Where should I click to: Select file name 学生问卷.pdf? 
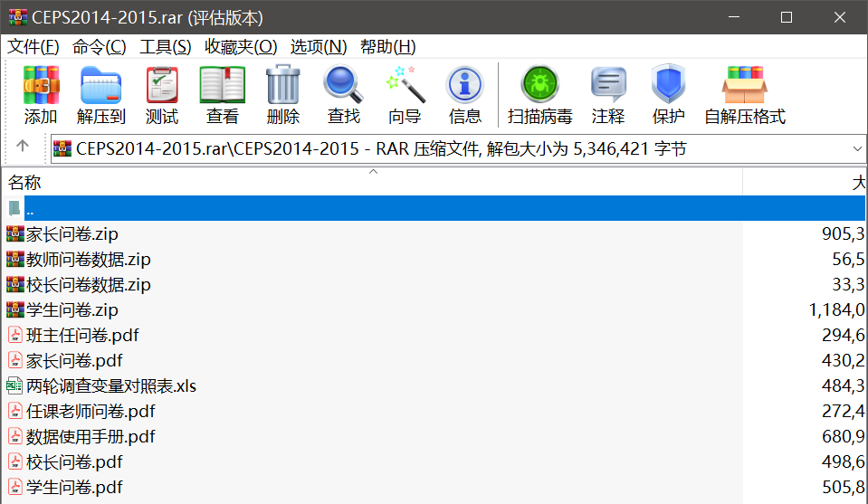click(74, 488)
